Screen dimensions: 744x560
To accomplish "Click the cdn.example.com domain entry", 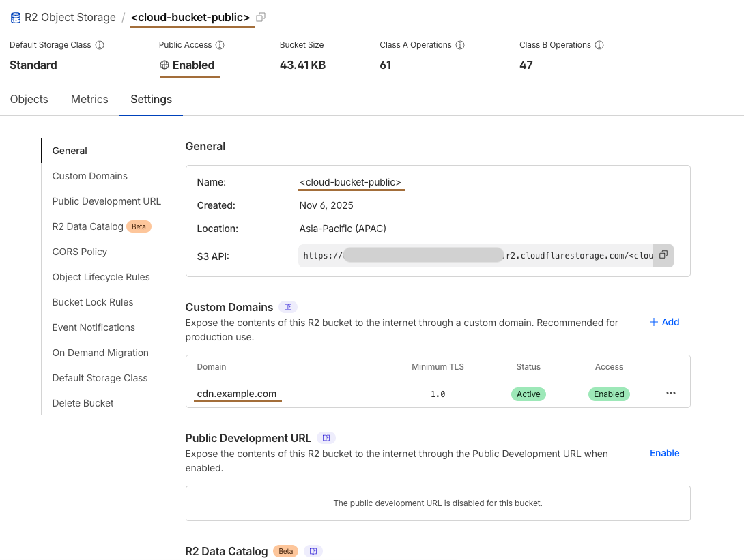I will [x=237, y=394].
